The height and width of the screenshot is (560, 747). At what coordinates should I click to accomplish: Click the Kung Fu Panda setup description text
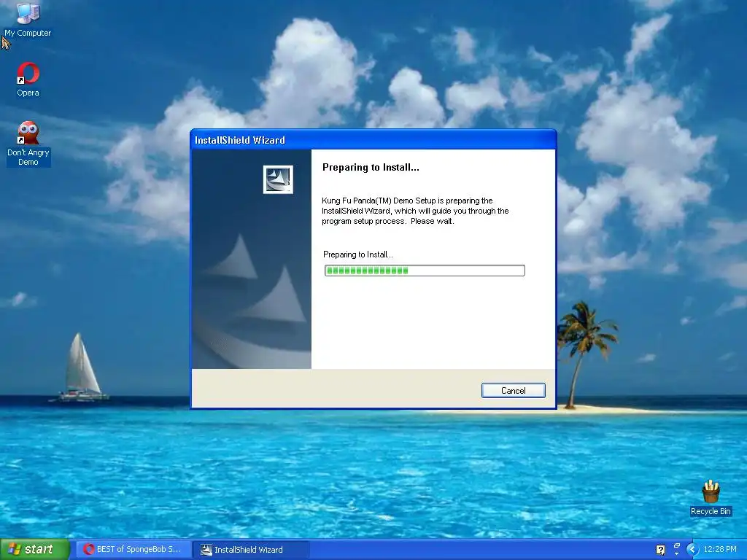coord(415,211)
